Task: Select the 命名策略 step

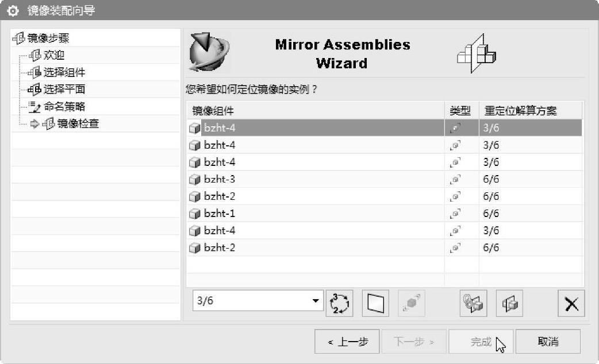Action: [64, 107]
